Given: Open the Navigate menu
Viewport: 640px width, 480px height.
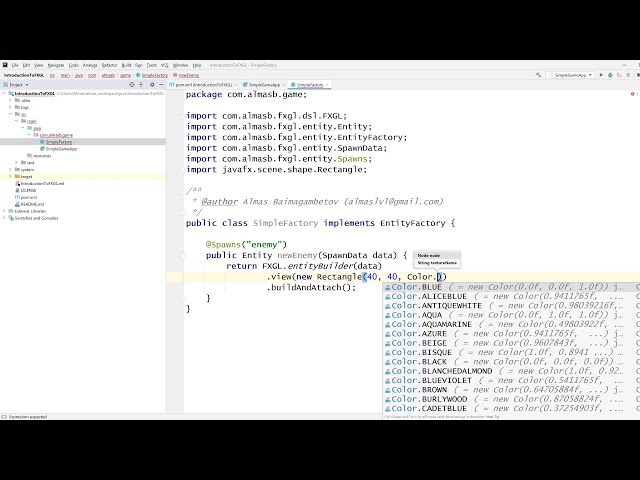Looking at the screenshot, I should (56, 65).
